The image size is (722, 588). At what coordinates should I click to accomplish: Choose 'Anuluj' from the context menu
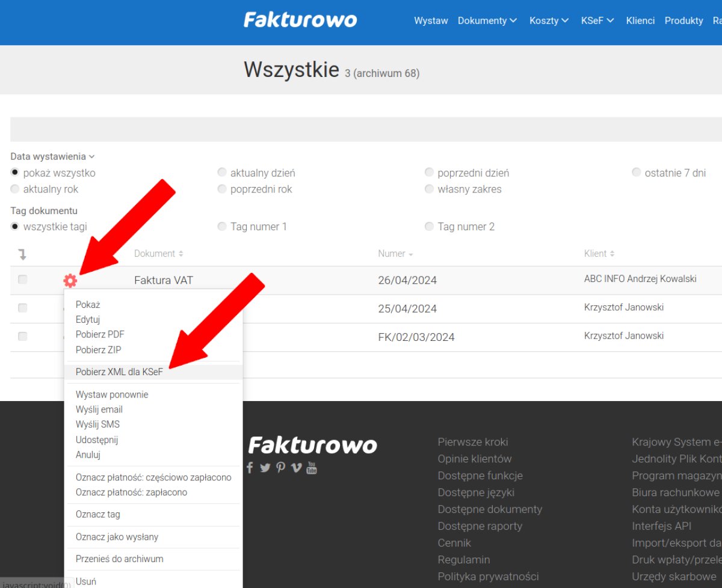[x=88, y=455]
